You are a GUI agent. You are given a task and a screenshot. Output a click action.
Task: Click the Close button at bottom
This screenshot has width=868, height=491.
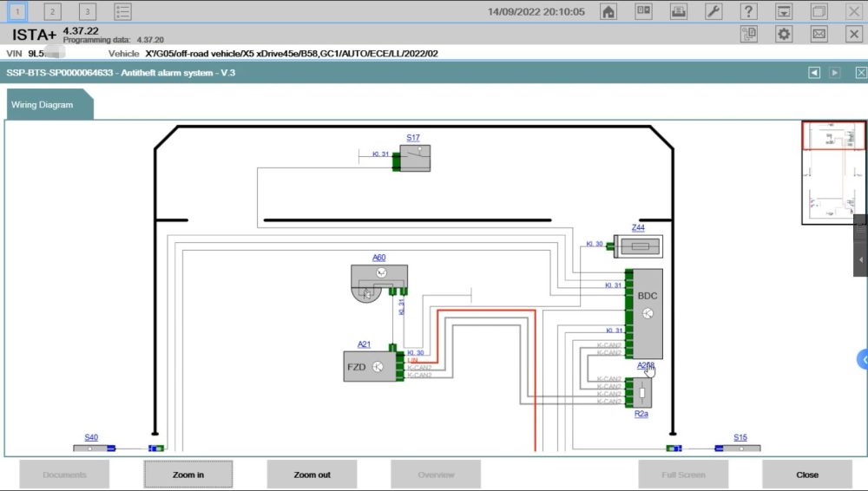click(x=807, y=475)
